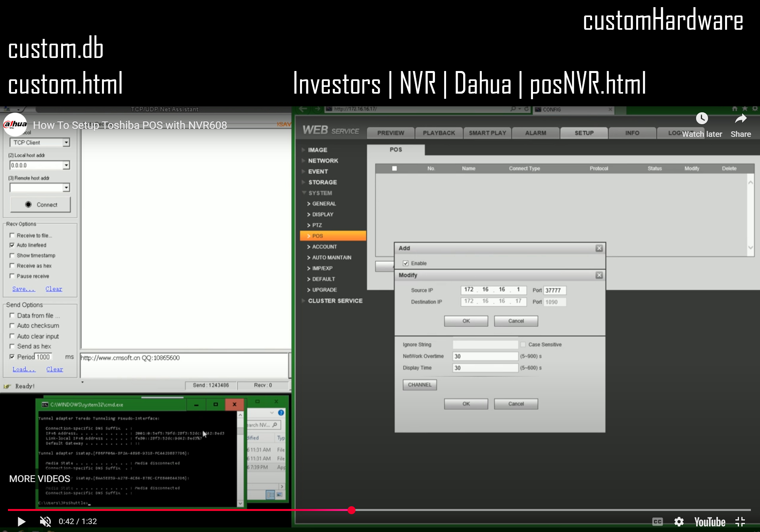Exit fullscreen mode icon
Viewport: 760px width, 532px height.
pos(740,522)
